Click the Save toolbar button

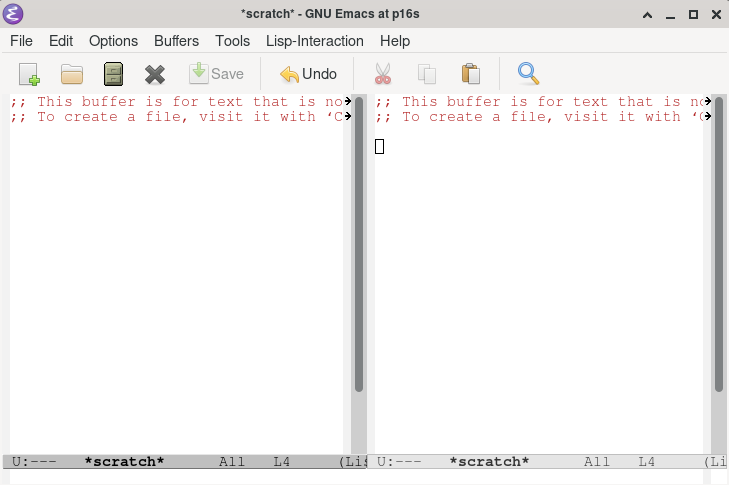point(216,74)
